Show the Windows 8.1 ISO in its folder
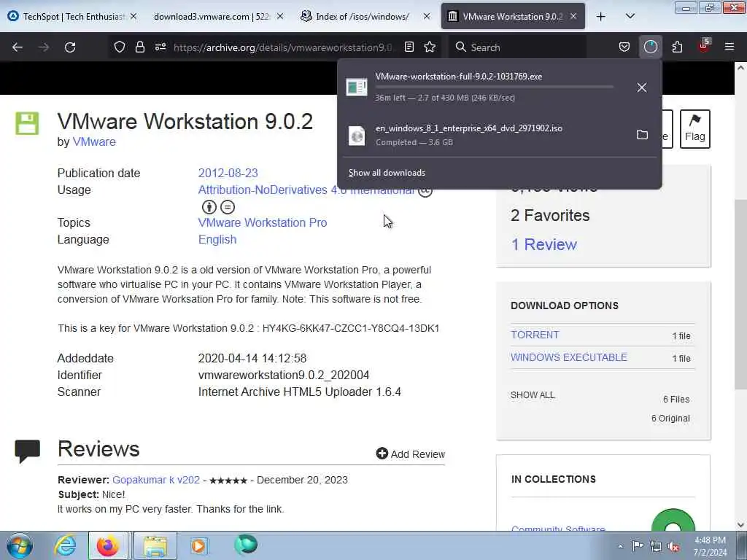Image resolution: width=747 pixels, height=560 pixels. coord(642,135)
